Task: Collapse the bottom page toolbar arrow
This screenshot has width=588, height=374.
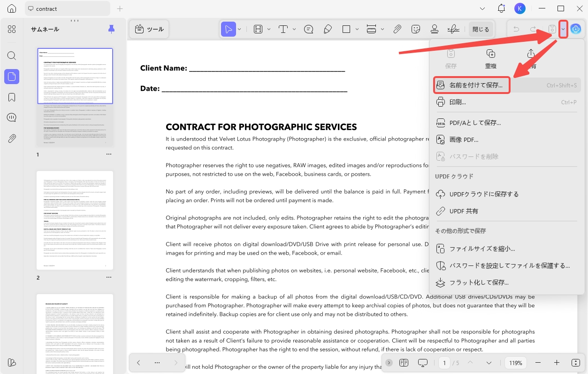Action: (389, 363)
